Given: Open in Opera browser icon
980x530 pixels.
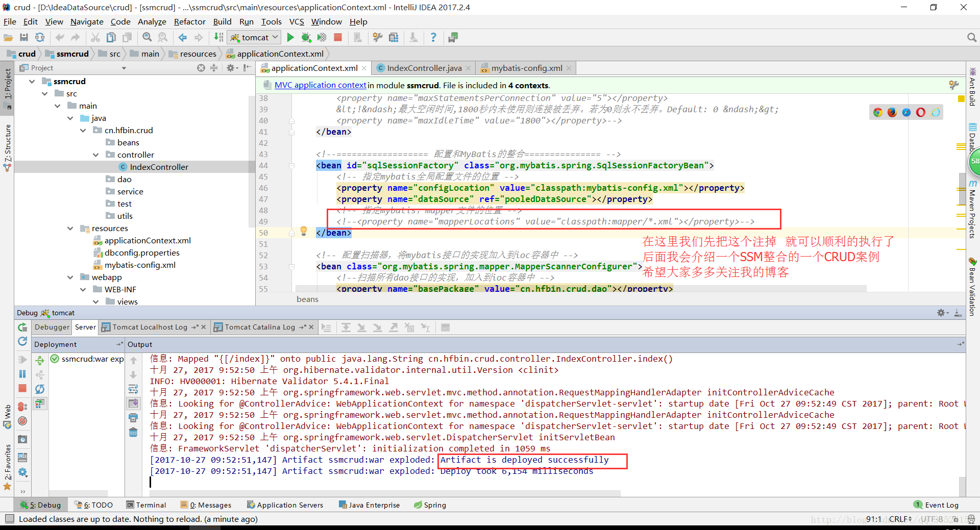Looking at the screenshot, I should (x=920, y=112).
